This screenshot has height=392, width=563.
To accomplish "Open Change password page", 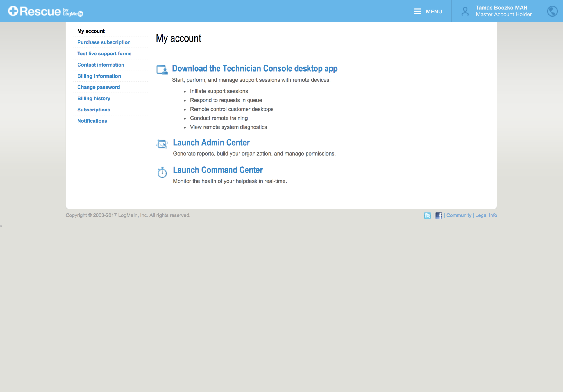I will point(98,87).
